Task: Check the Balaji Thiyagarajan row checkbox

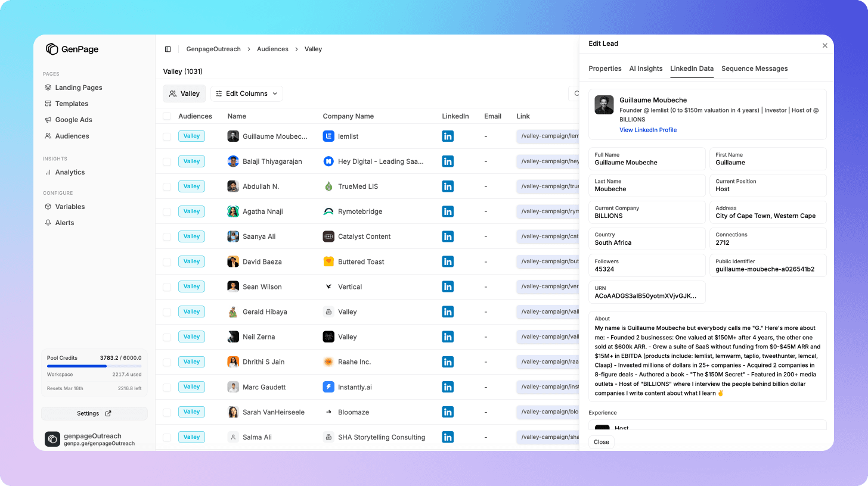Action: pos(167,161)
